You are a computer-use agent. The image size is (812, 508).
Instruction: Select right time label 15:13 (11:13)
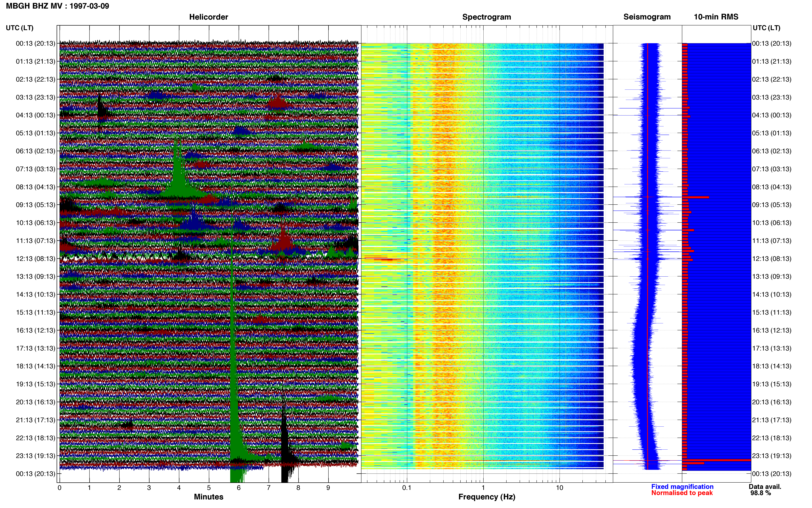[x=772, y=312]
